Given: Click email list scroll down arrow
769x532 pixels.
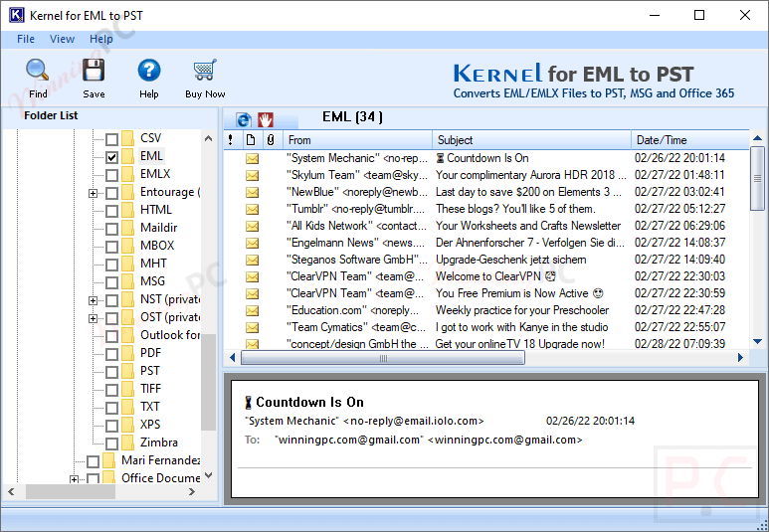Looking at the screenshot, I should click(x=758, y=341).
